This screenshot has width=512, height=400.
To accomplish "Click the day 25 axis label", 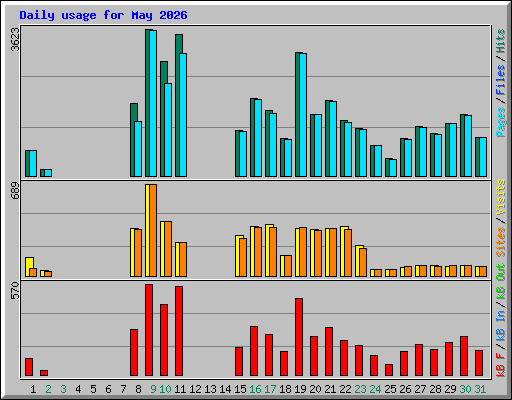I will coord(390,389).
